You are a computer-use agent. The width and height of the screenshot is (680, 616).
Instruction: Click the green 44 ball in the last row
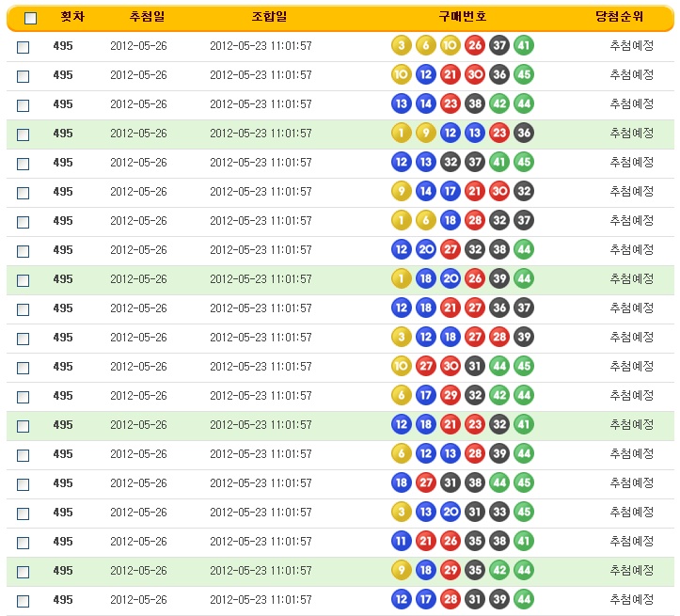(524, 600)
